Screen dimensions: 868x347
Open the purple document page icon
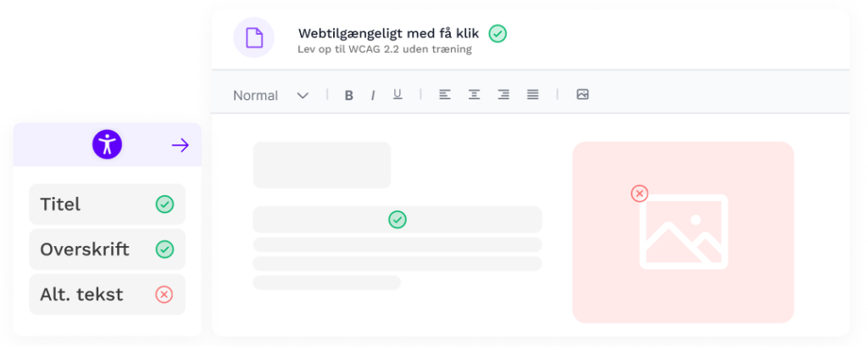(x=253, y=37)
